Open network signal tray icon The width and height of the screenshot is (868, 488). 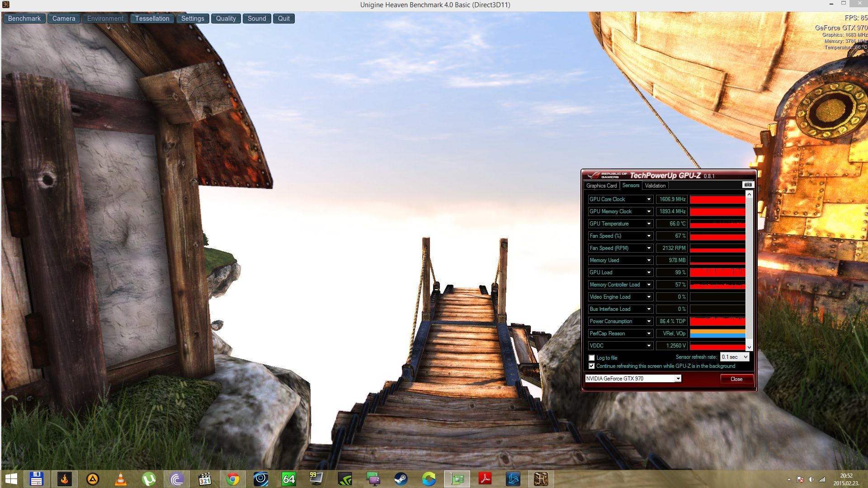click(822, 479)
